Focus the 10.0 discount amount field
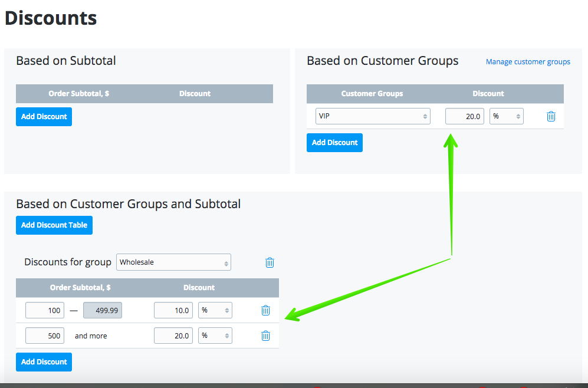Viewport: 588px width, 388px height. (173, 310)
